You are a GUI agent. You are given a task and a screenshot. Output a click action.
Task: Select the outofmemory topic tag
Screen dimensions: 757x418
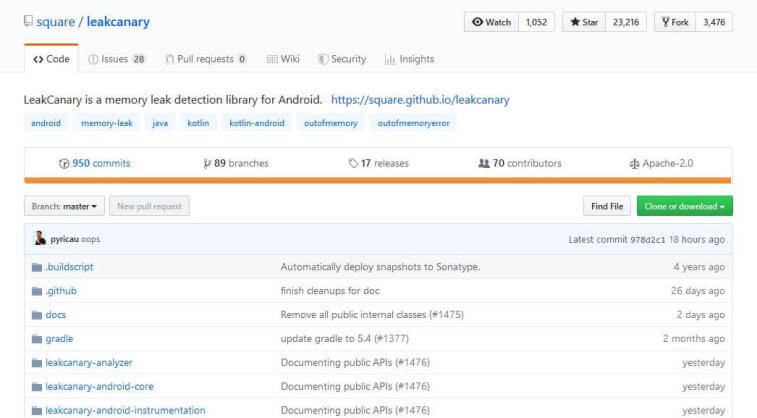[331, 123]
